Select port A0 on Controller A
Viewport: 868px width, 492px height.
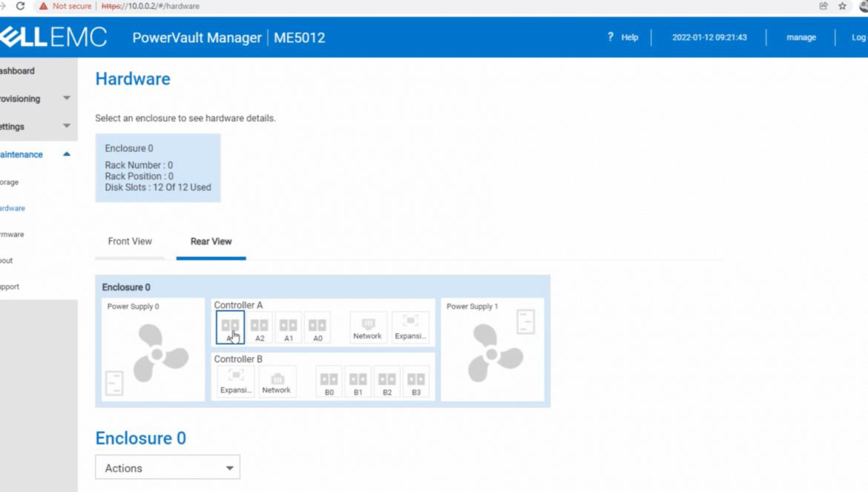pyautogui.click(x=318, y=327)
